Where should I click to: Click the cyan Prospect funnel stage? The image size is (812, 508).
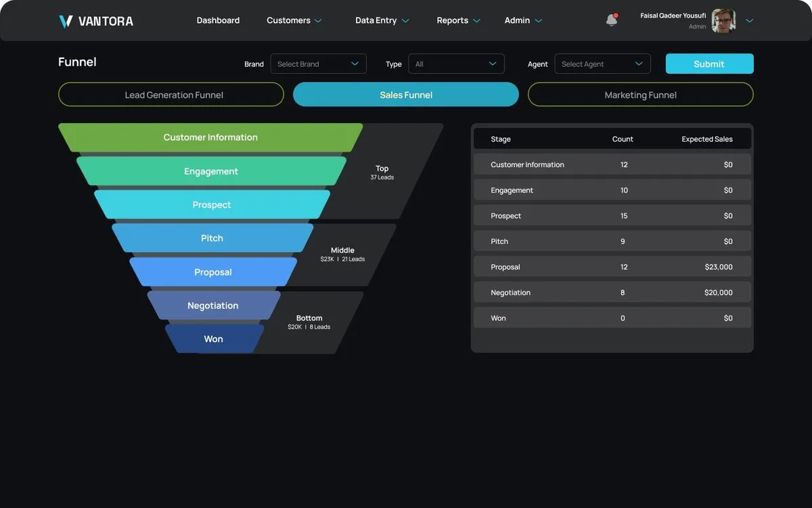[x=212, y=205]
